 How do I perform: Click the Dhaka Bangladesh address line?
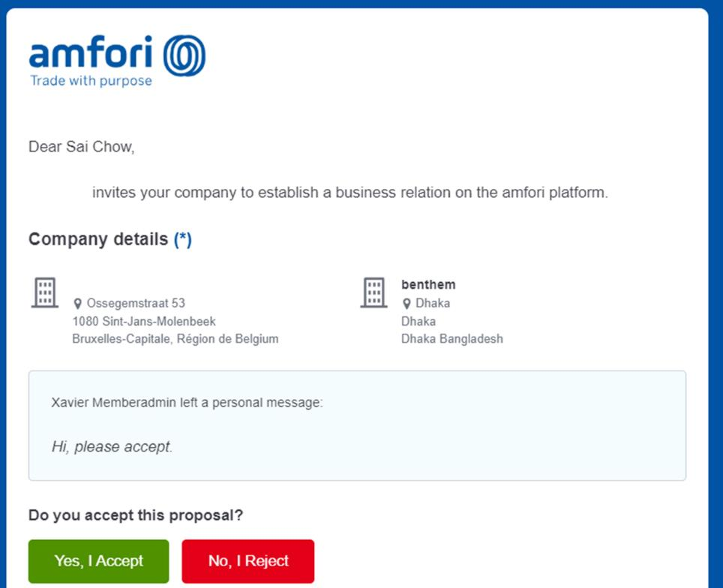pos(451,339)
